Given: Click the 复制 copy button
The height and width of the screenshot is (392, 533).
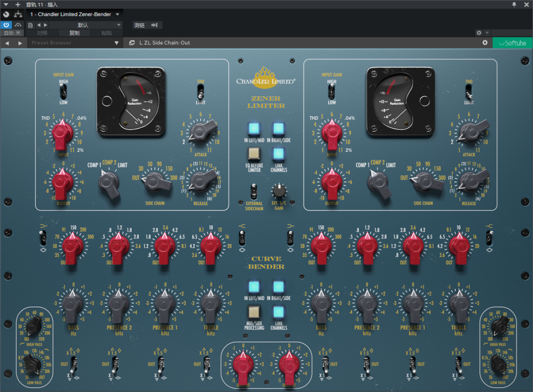Looking at the screenshot, I should (74, 33).
